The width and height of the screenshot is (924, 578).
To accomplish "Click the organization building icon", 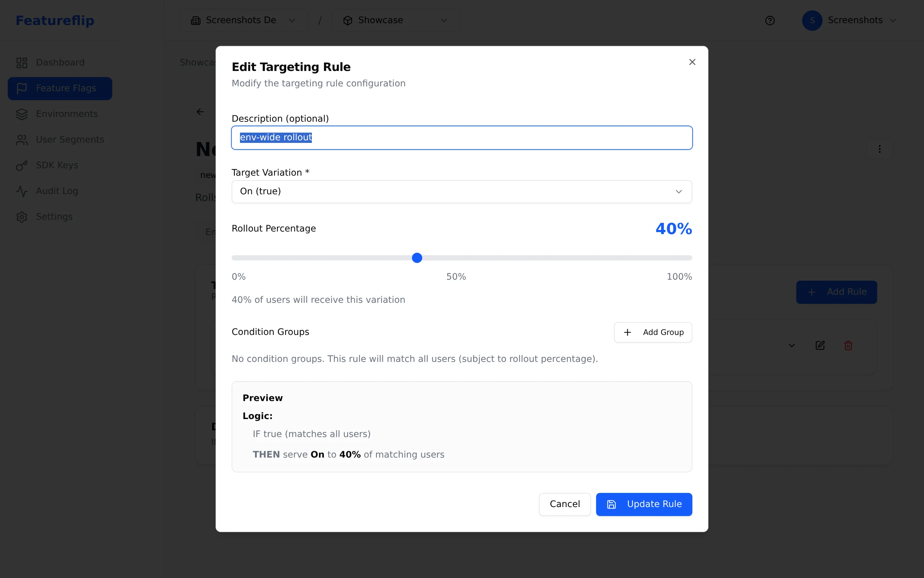I will [195, 20].
